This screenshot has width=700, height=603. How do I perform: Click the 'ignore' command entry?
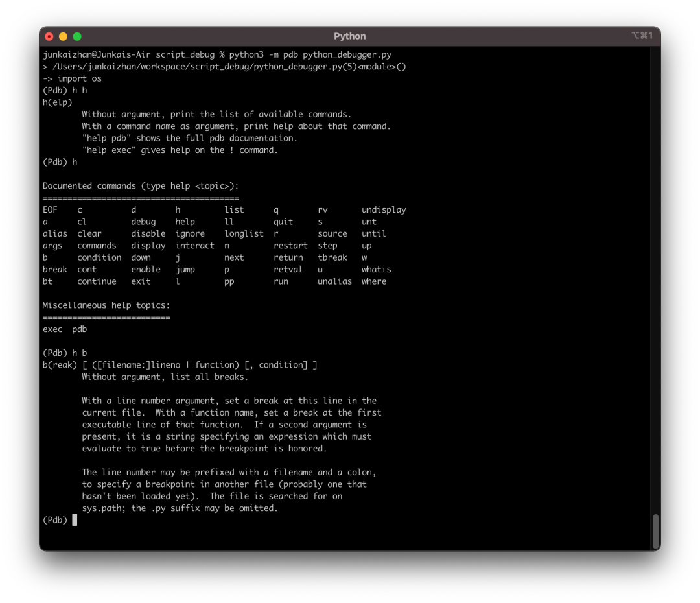pyautogui.click(x=190, y=234)
